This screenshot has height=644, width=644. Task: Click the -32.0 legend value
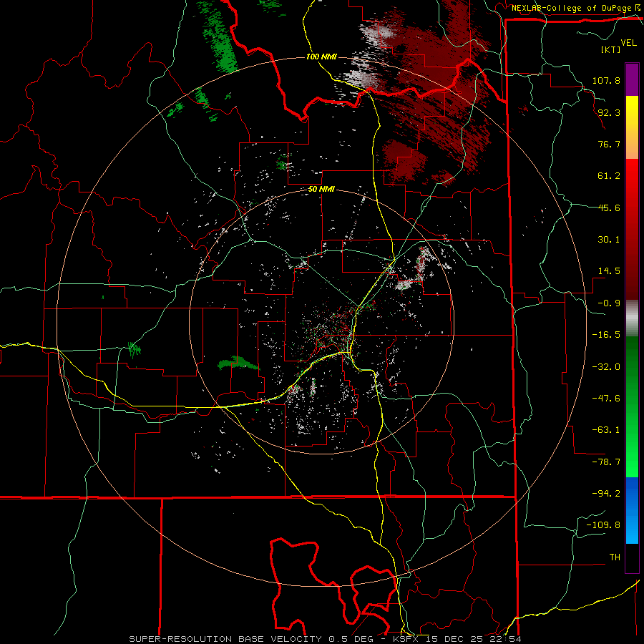point(606,367)
